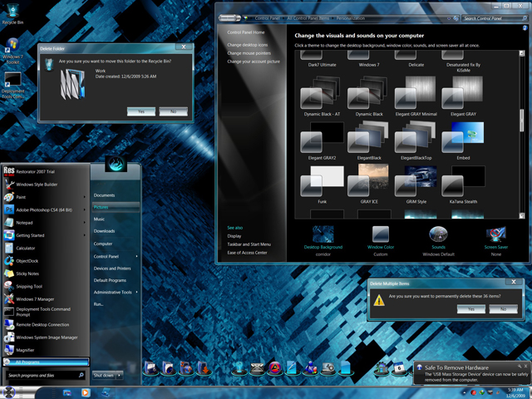The image size is (532, 399).
Task: Open Paint from the Start menu
Action: pos(46,197)
